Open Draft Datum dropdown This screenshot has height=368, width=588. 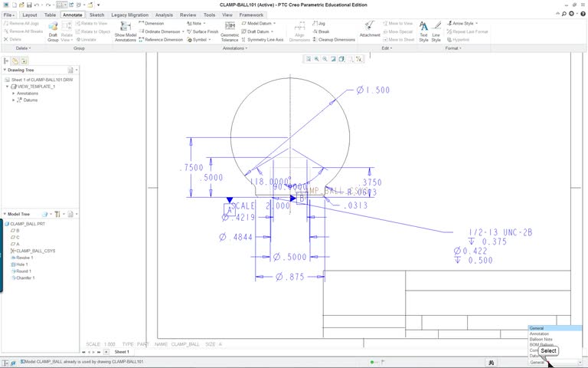pos(272,31)
